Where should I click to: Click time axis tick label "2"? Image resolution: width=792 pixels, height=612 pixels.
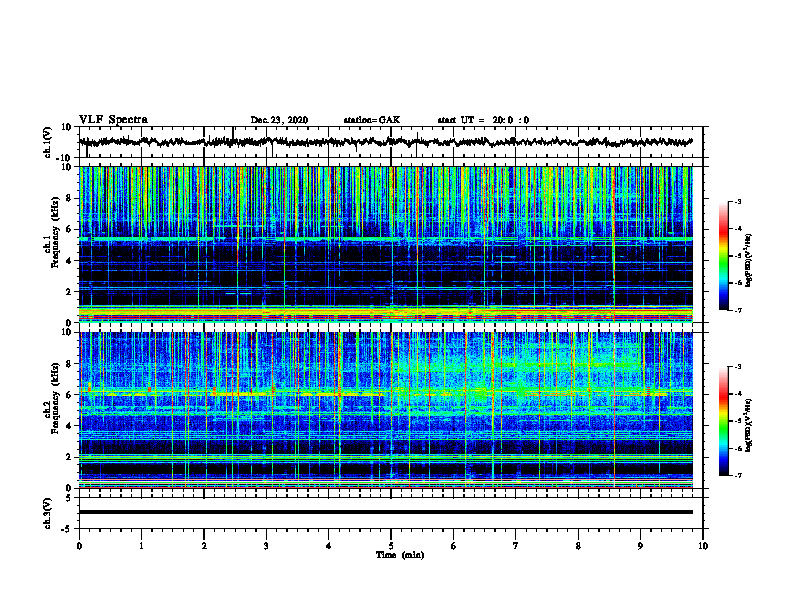pos(204,546)
